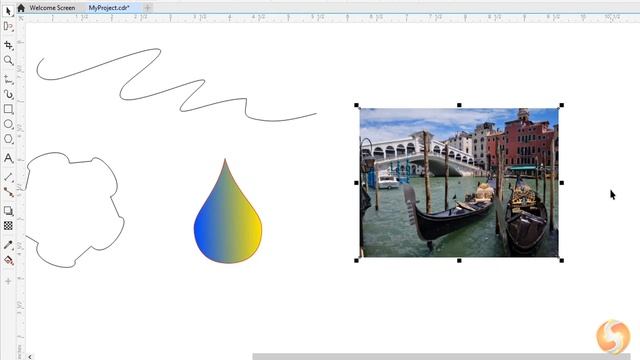The width and height of the screenshot is (640, 360).
Task: Click the Home icon beside tabs
Action: click(21, 8)
